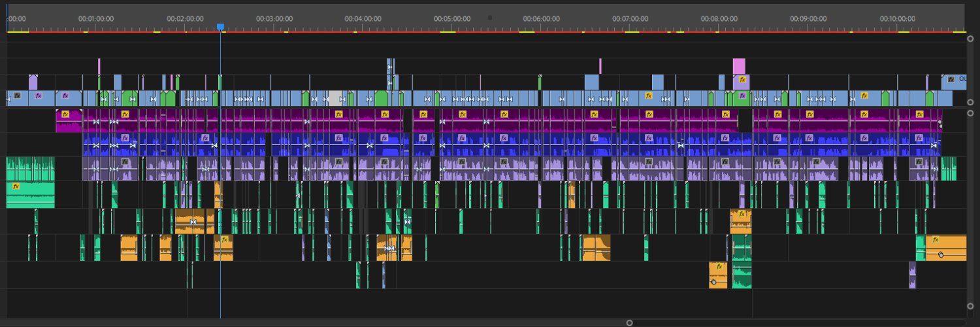
Task: Select the lone lavender clip in the bottom audio track
Action: [x=913, y=275]
